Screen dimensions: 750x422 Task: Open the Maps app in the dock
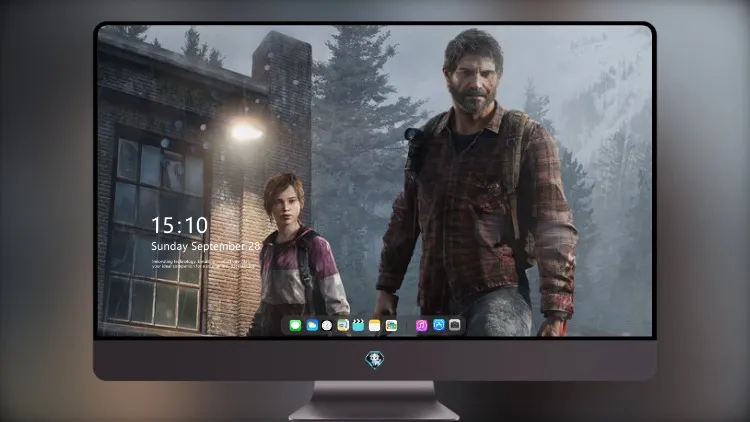342,326
